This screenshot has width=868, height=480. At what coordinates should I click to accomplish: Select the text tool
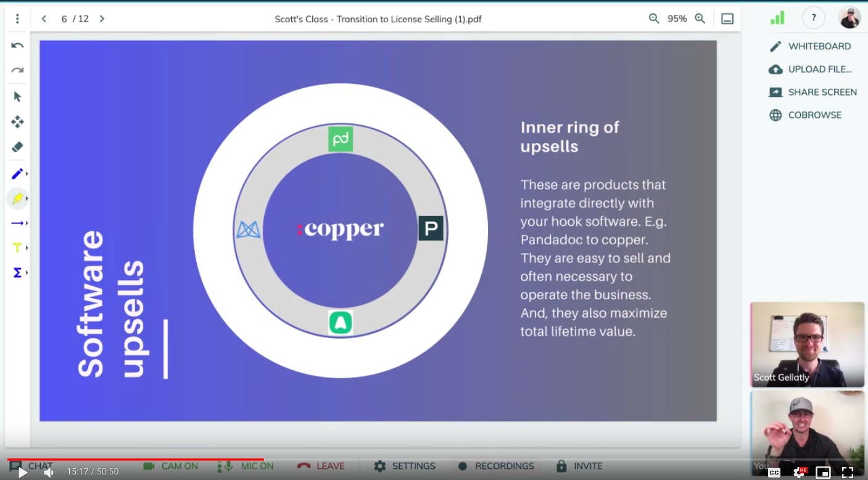[x=17, y=248]
